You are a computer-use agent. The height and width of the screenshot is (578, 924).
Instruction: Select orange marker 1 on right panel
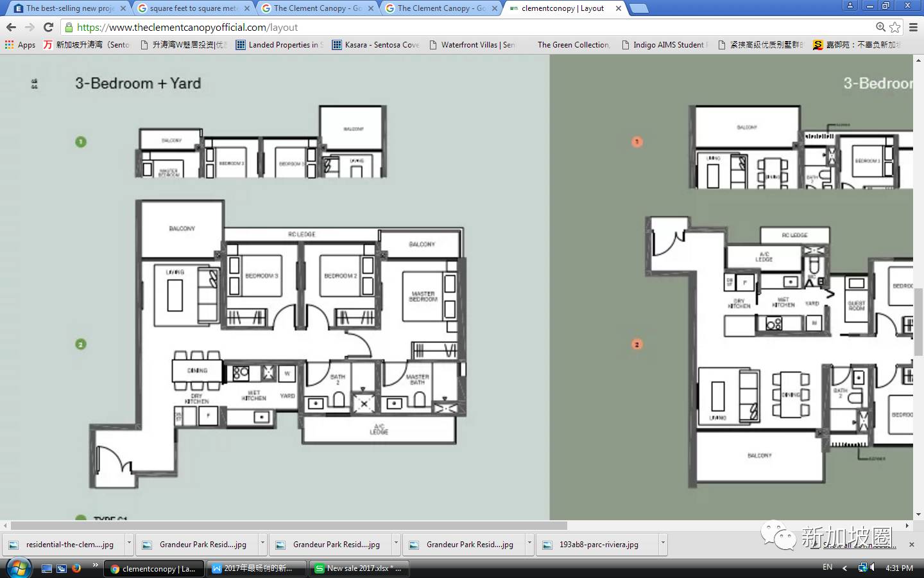(x=637, y=142)
